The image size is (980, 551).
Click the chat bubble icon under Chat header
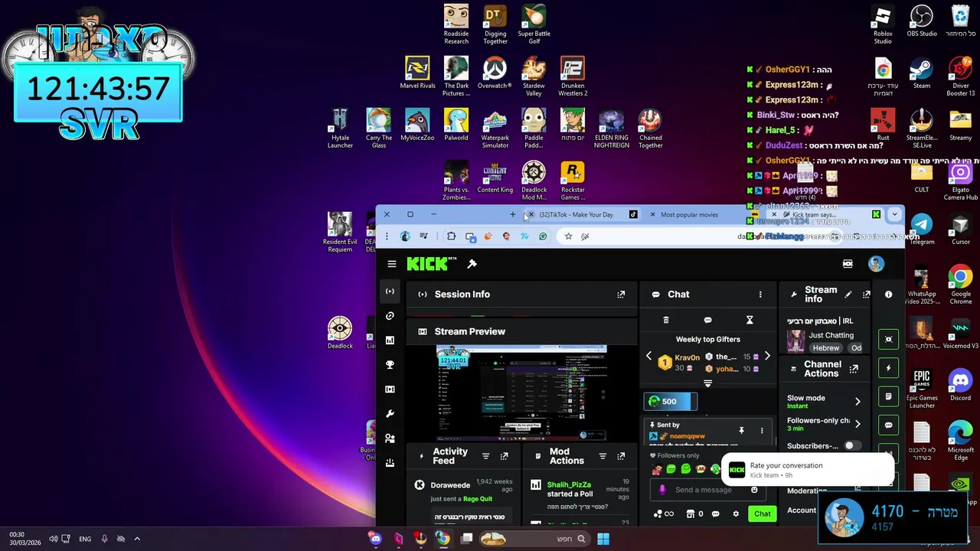click(707, 320)
